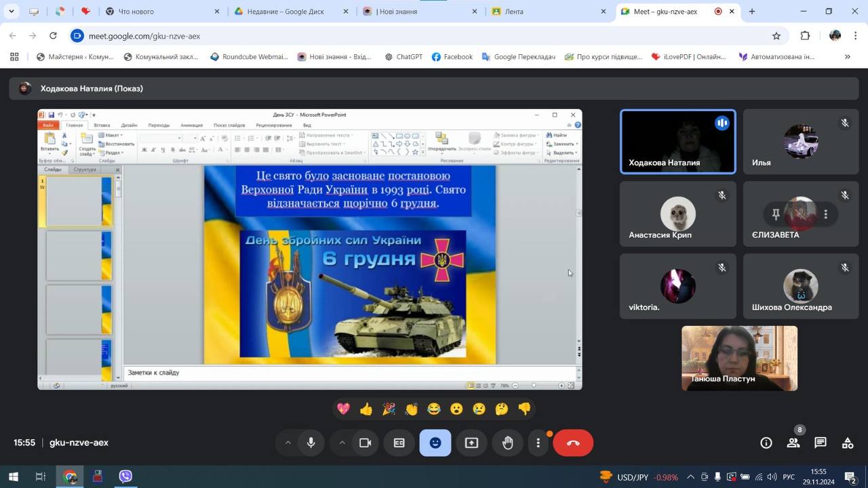Switch to the Недавние Google Диск tab

(x=285, y=12)
